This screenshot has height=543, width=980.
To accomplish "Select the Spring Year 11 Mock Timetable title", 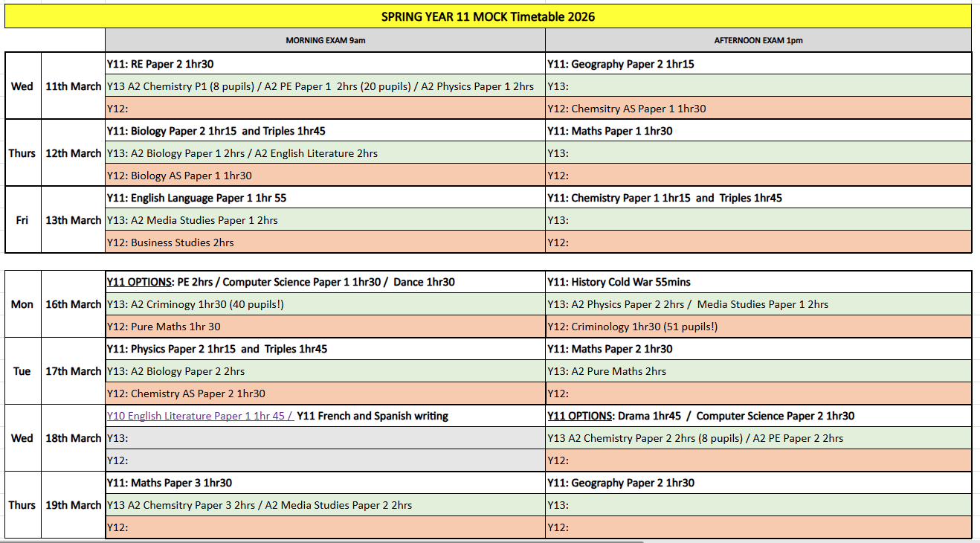I will pos(488,16).
